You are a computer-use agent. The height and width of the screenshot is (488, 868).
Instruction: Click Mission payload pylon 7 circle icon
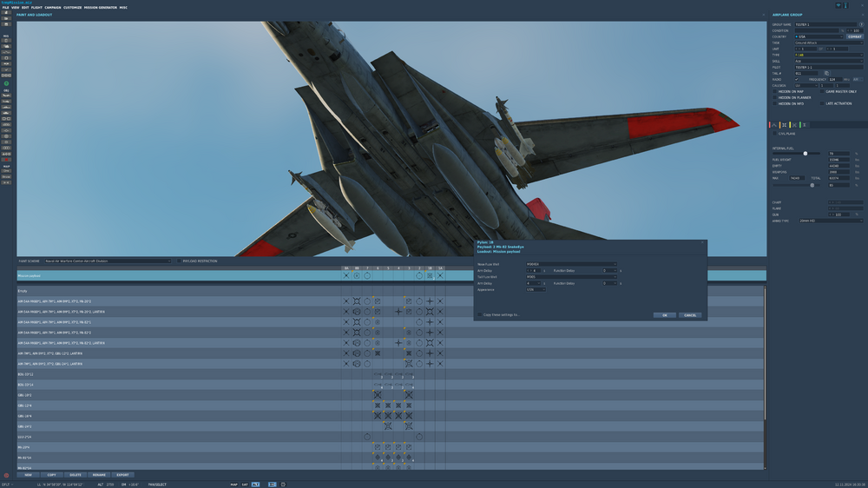tap(367, 275)
